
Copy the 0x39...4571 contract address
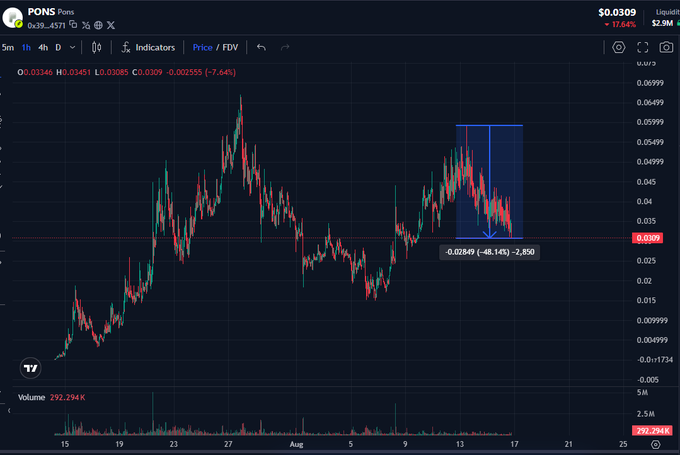click(x=73, y=25)
